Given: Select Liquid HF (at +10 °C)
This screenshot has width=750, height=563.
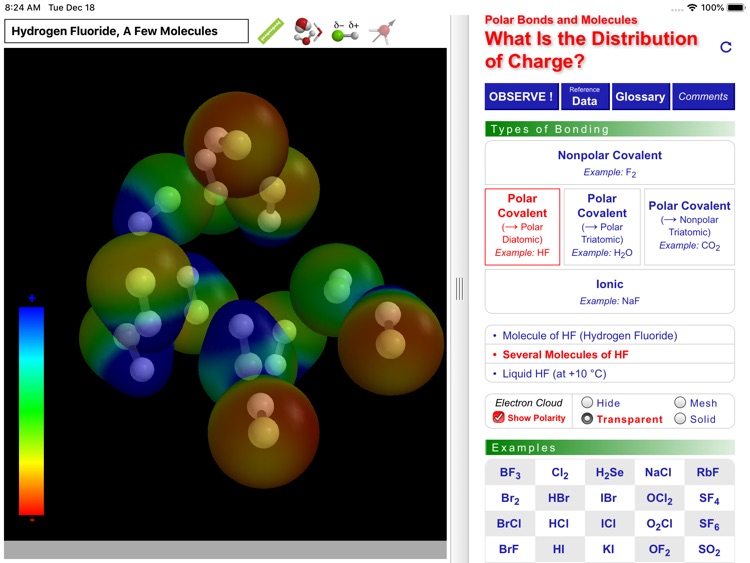Looking at the screenshot, I should click(x=609, y=374).
